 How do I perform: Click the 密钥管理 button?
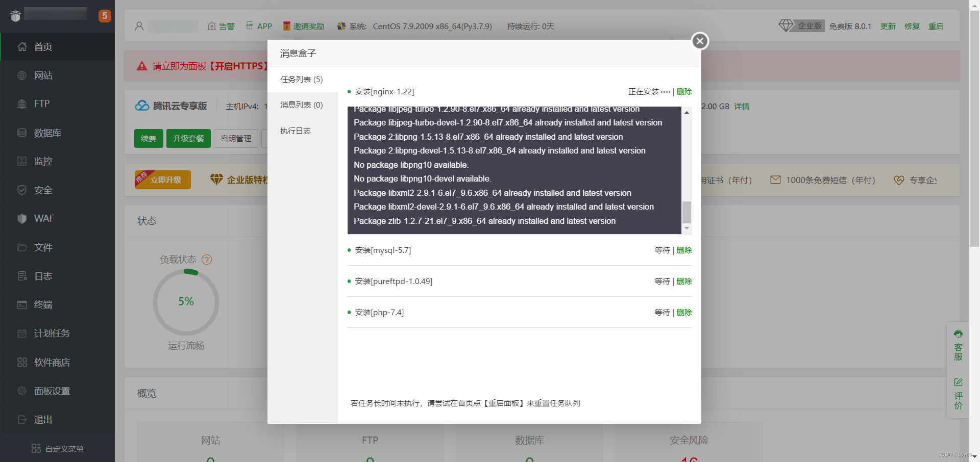(236, 138)
